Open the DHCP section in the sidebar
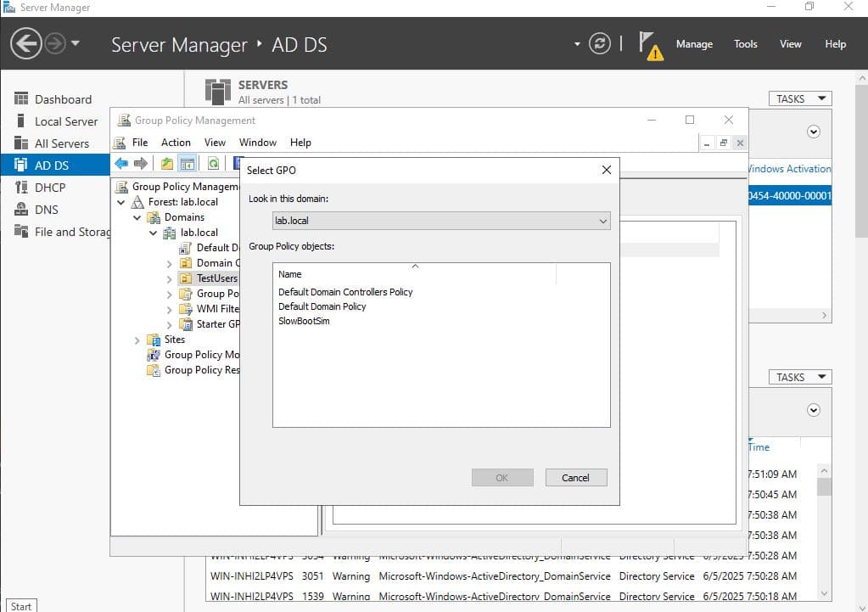This screenshot has height=612, width=868. 49,188
